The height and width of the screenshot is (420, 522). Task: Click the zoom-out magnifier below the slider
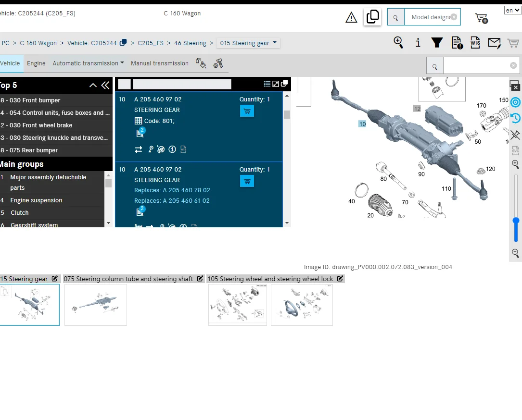pyautogui.click(x=515, y=253)
